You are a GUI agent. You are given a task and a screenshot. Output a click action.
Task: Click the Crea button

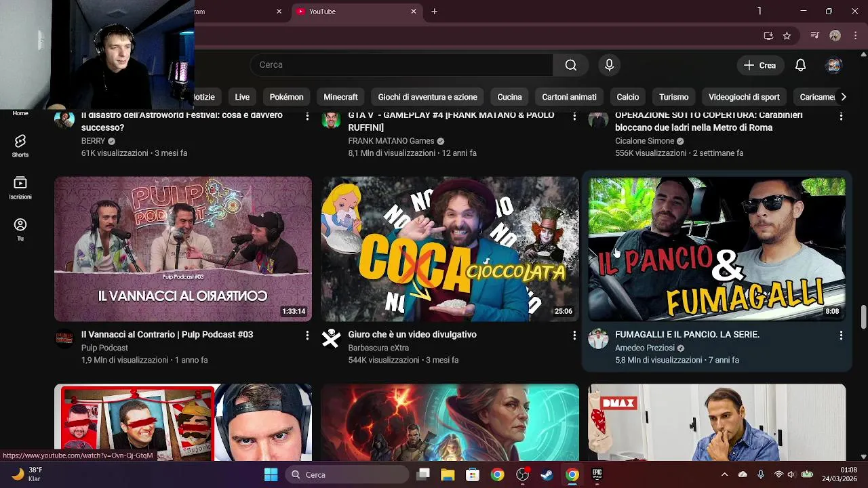(759, 65)
